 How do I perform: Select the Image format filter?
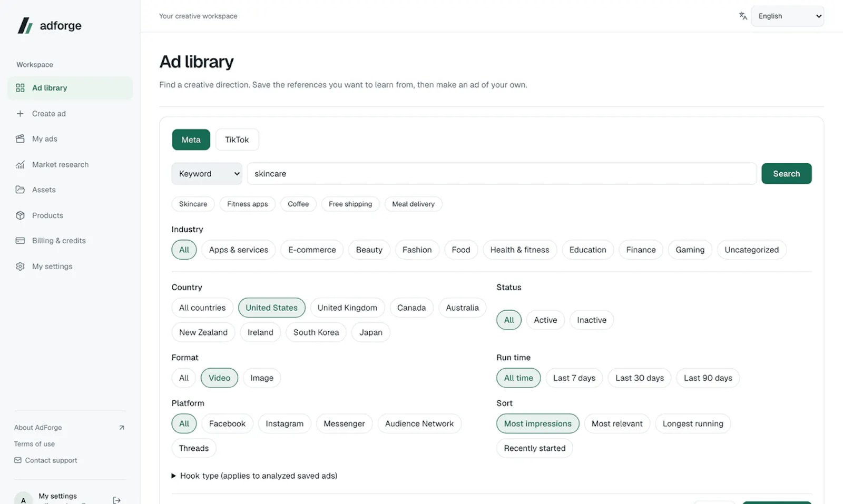[262, 378]
